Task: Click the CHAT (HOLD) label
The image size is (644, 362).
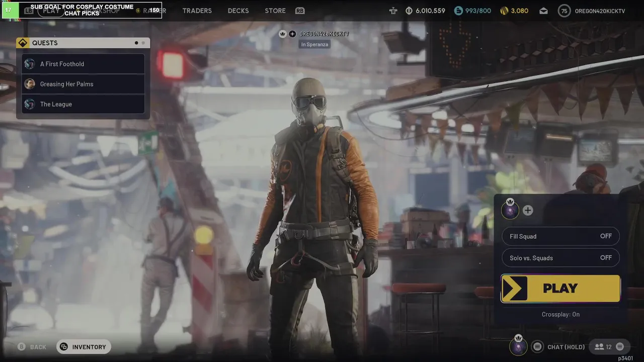Action: [566, 347]
